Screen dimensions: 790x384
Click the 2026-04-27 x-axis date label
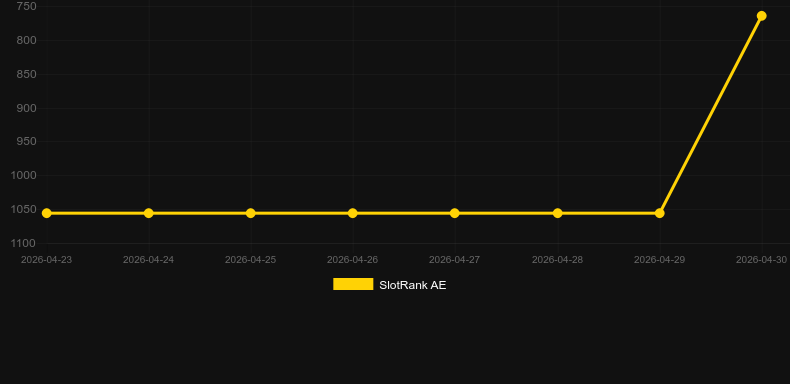point(454,260)
